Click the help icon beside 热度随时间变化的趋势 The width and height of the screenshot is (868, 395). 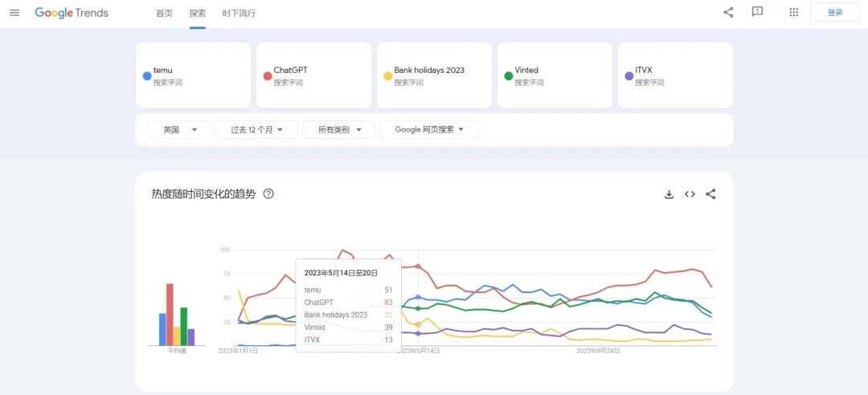coord(268,193)
